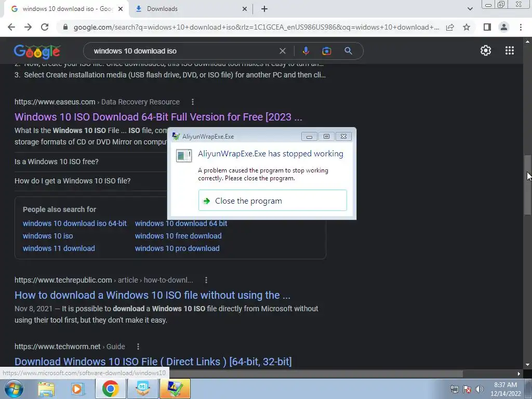Search windows 10 iso suggestion
Screen dimensions: 532x399
coord(48,236)
